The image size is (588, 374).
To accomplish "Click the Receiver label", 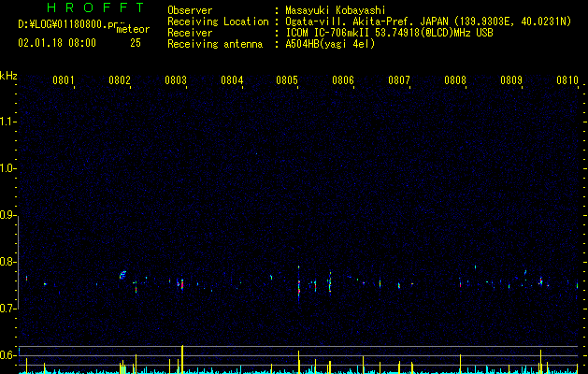I will 190,33.
